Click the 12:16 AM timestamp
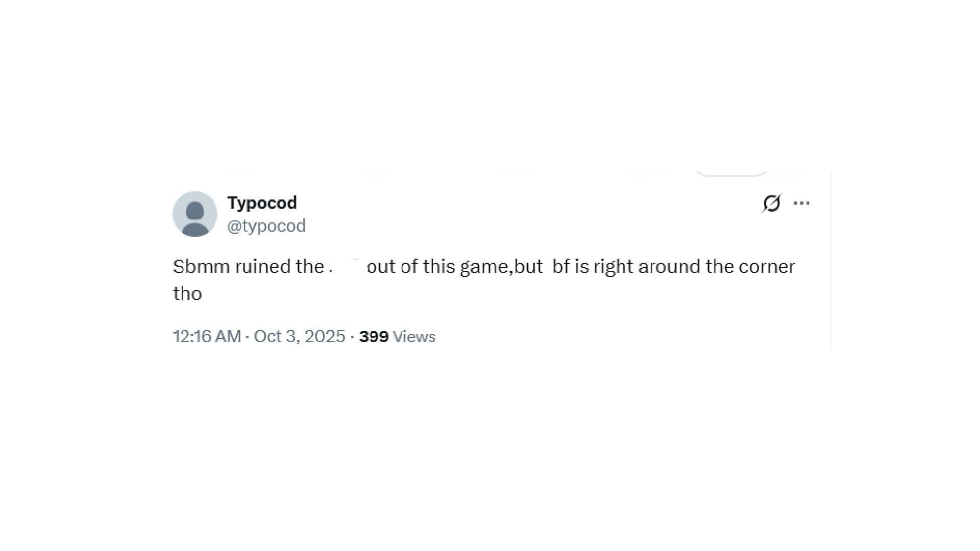 207,336
